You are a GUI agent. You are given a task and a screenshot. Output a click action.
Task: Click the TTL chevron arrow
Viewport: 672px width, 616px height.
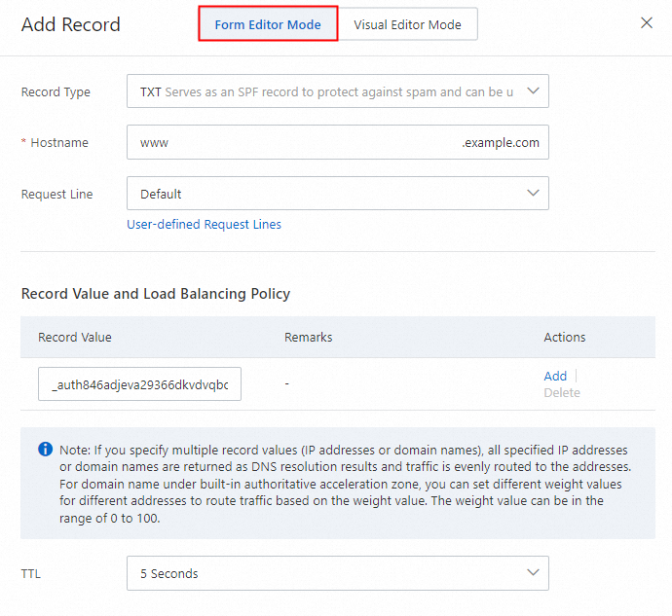(533, 573)
